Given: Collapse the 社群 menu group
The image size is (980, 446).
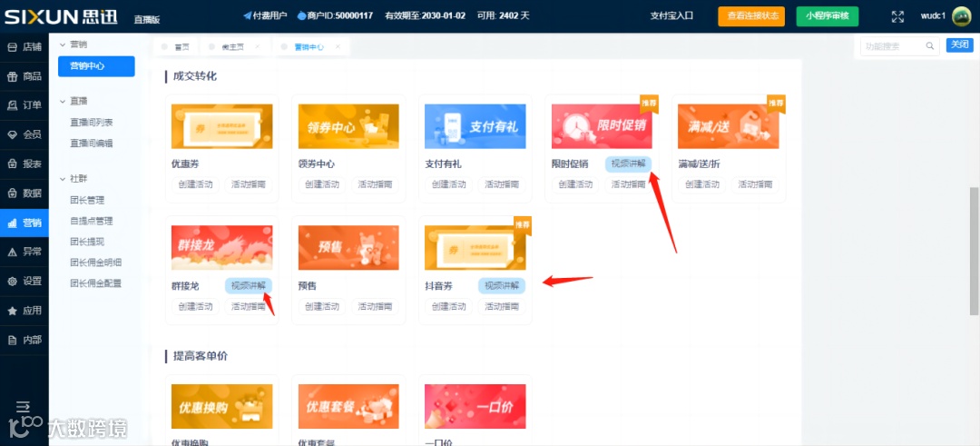Looking at the screenshot, I should 63,179.
